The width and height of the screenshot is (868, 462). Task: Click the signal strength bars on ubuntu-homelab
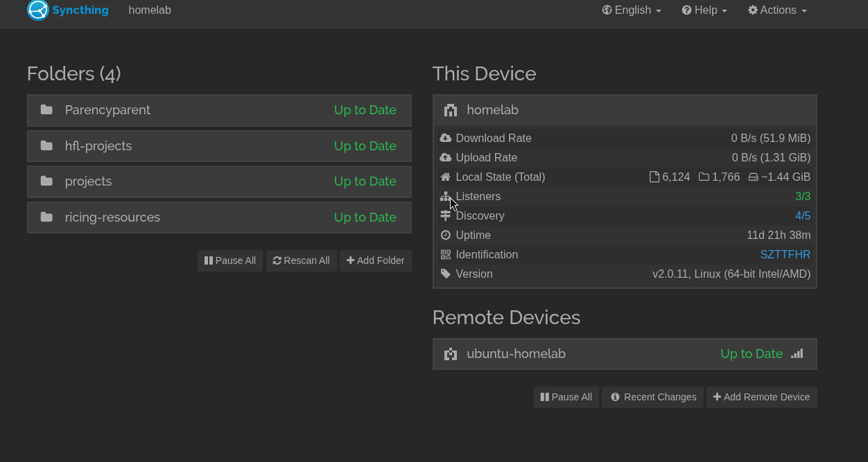click(797, 353)
